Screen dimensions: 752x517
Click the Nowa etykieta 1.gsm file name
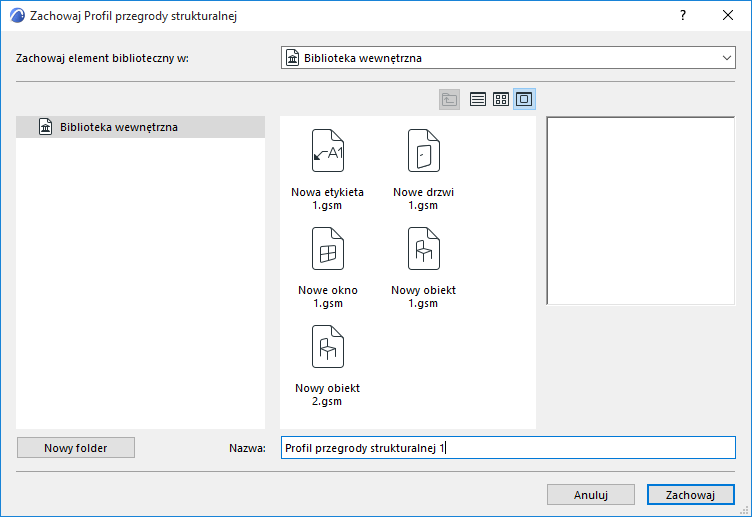[x=328, y=199]
